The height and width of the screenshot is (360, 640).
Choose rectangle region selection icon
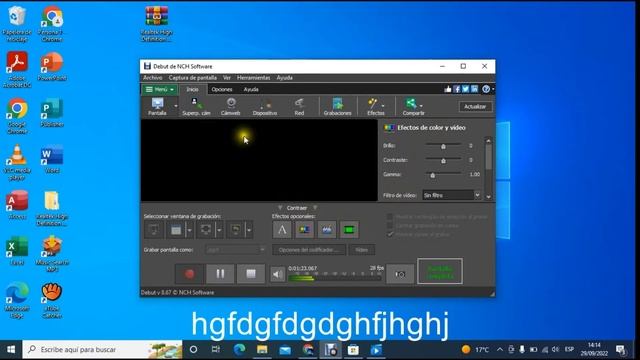coord(206,230)
